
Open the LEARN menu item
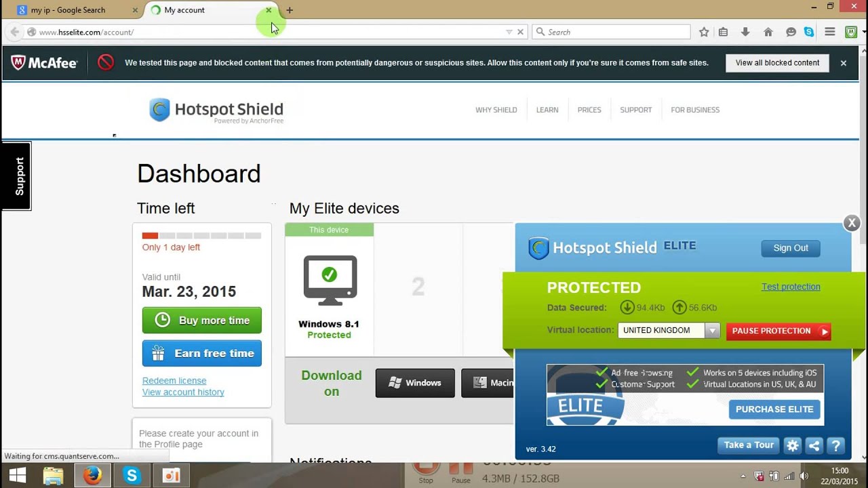coord(547,110)
